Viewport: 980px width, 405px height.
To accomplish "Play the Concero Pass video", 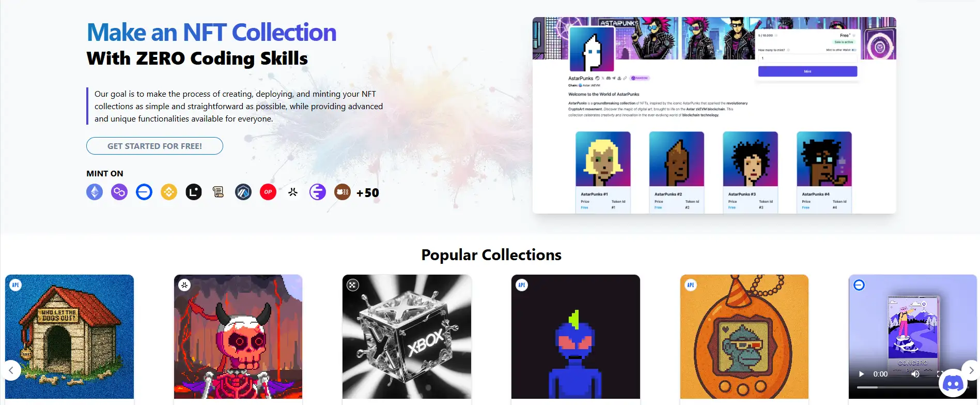I will (x=861, y=374).
